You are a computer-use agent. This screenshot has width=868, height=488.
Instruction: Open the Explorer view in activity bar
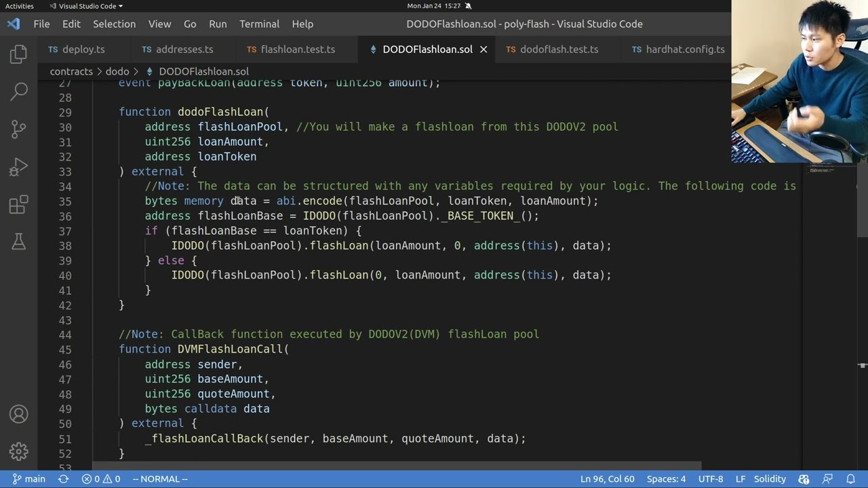19,54
